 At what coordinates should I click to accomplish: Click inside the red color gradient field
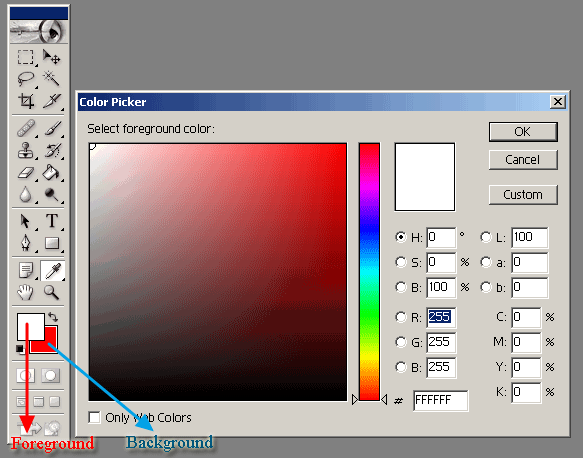point(218,272)
